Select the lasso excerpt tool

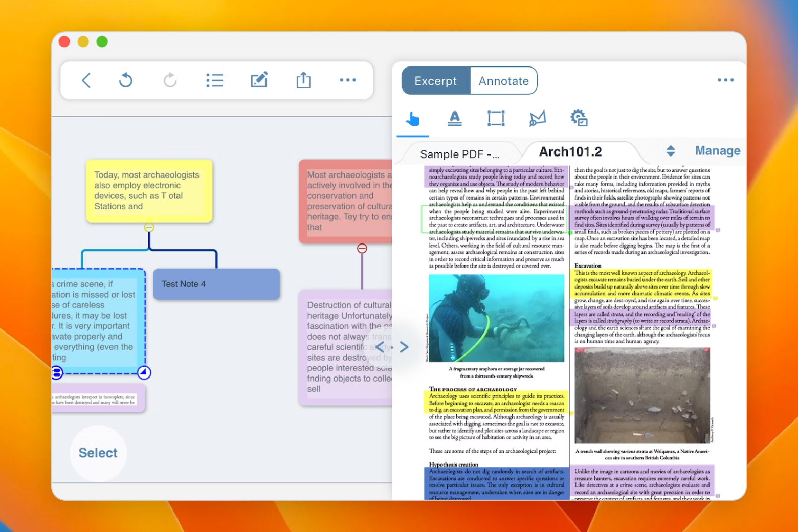click(538, 118)
